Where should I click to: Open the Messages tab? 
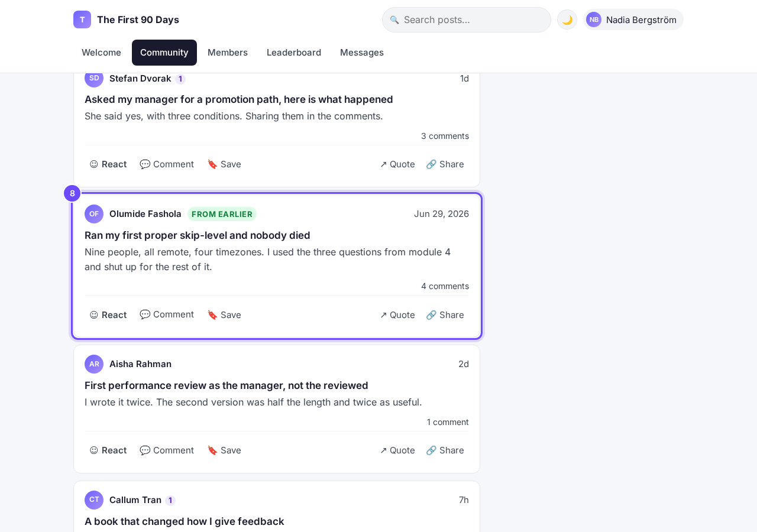click(362, 53)
